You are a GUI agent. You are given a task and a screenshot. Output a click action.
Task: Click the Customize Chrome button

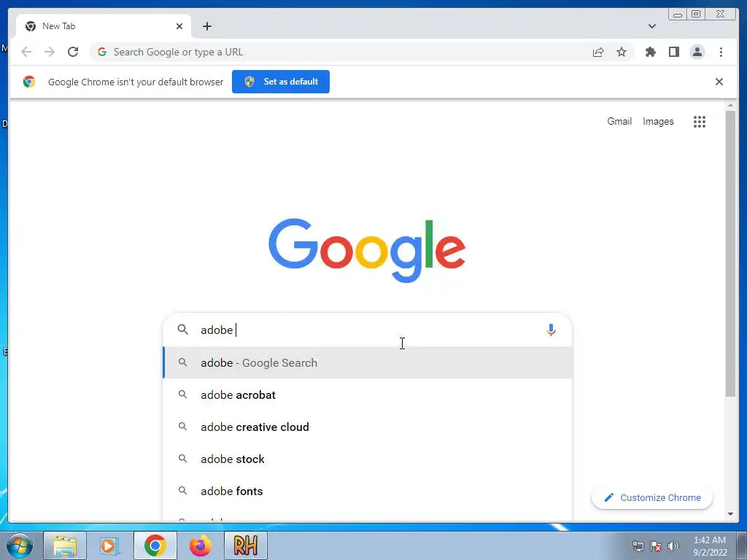[x=651, y=497]
